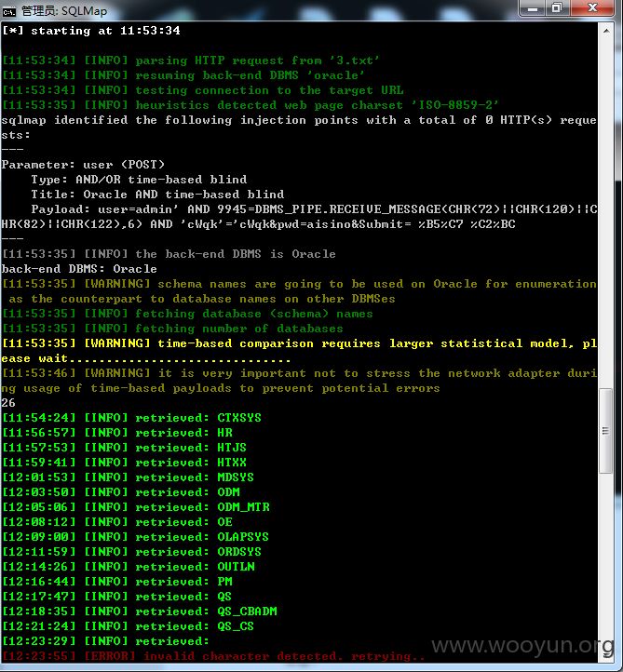Click the 'retrieved: MDSYS' line
This screenshot has width=623, height=672.
[x=128, y=477]
